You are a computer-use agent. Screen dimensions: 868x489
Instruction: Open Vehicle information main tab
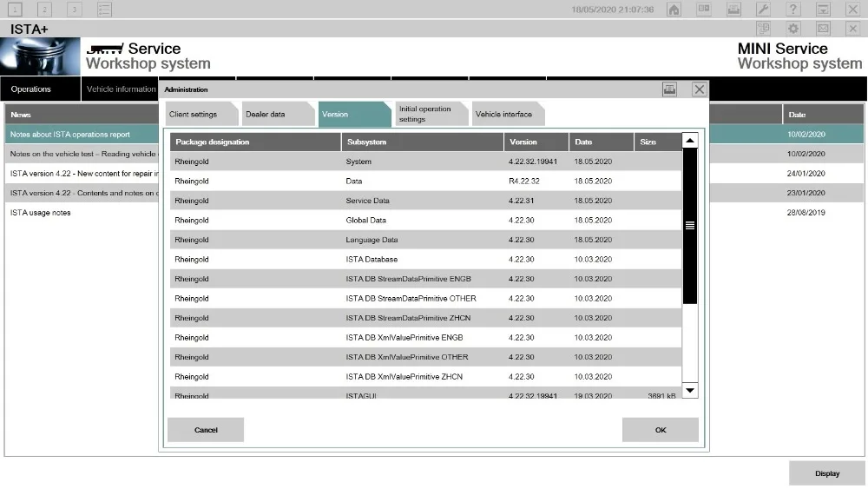pos(121,89)
